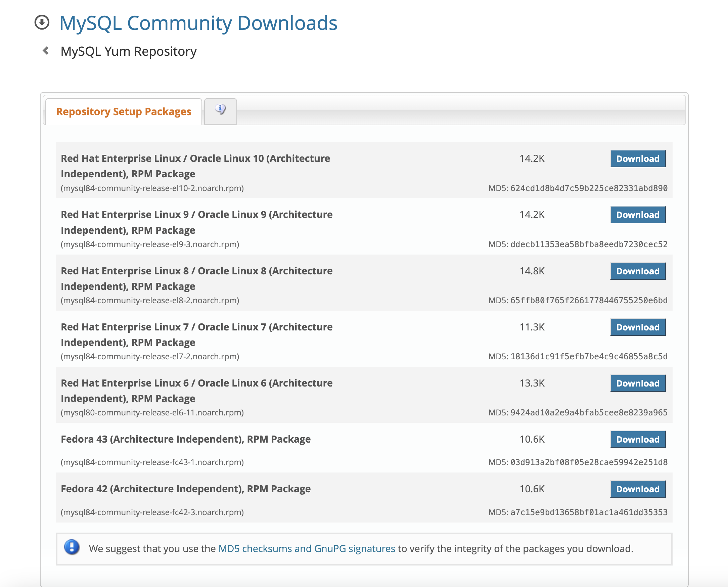The width and height of the screenshot is (728, 587).
Task: Click the Fedora 42 package title
Action: (x=186, y=489)
